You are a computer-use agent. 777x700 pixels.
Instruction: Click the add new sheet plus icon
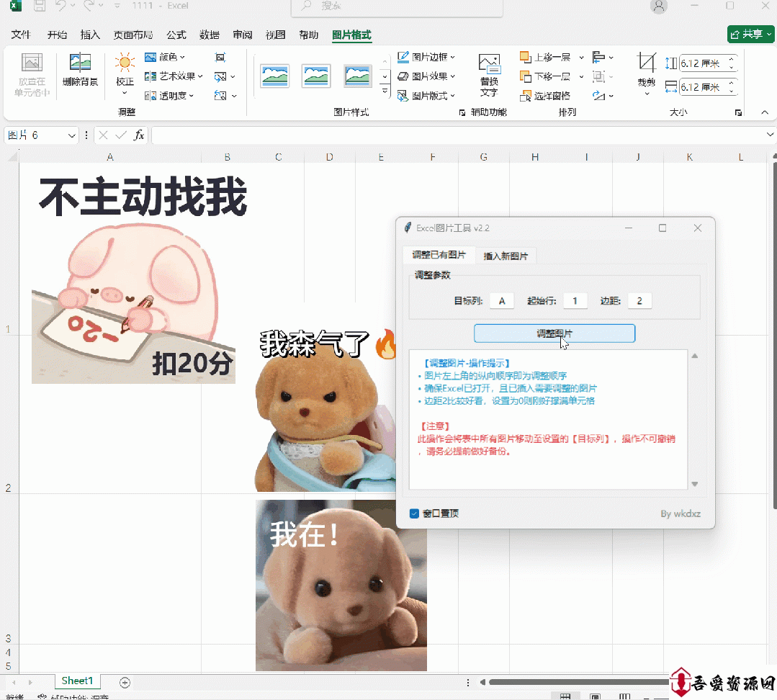[125, 681]
